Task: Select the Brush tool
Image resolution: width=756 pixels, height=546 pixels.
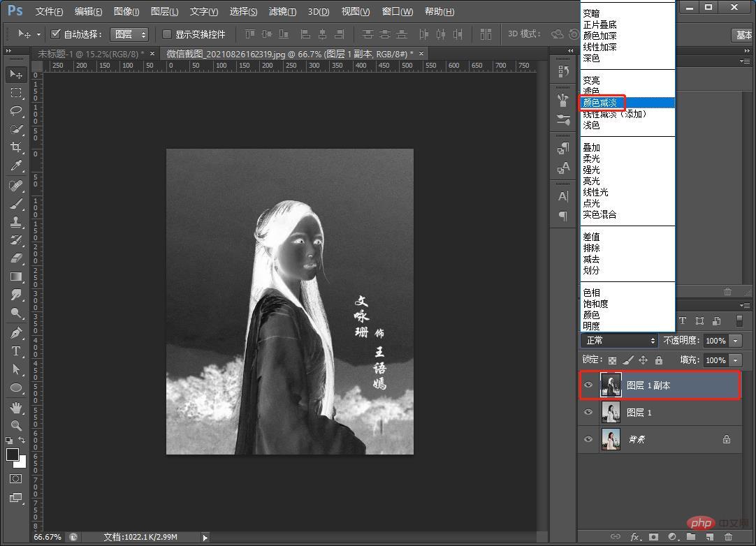Action: pos(16,204)
